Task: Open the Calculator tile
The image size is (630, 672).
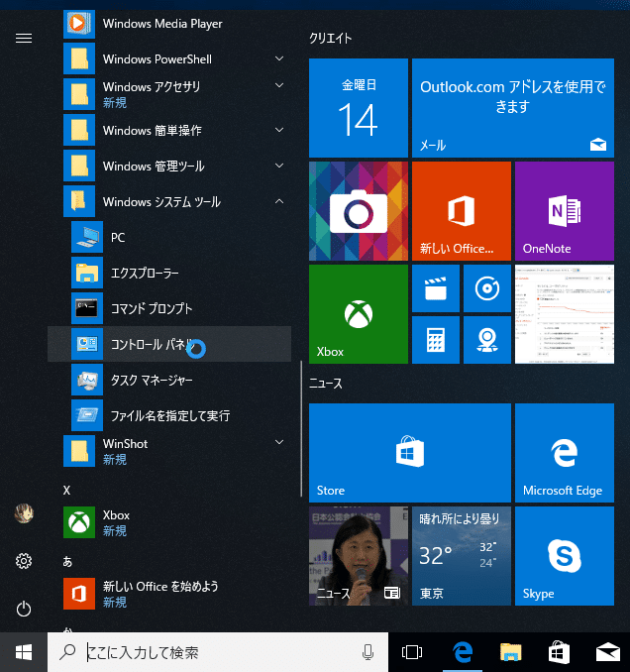Action: pos(436,340)
